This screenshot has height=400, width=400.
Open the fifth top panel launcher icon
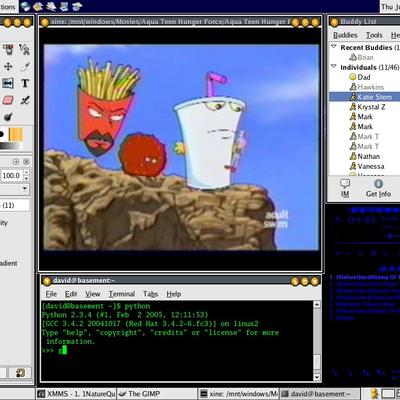click(77, 6)
